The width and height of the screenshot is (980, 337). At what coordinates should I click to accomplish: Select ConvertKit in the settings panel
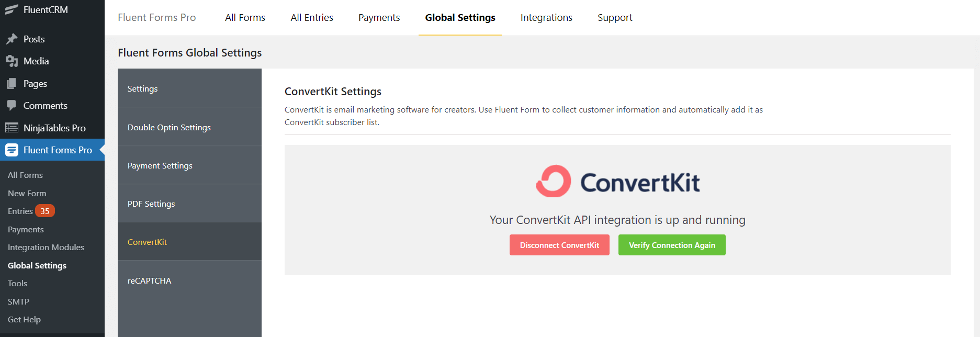[x=189, y=242]
